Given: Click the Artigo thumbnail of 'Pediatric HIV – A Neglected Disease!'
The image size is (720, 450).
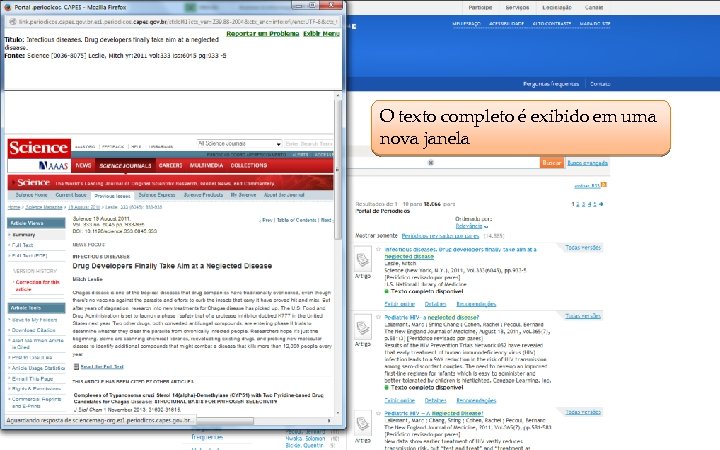Looking at the screenshot, I should [x=363, y=424].
